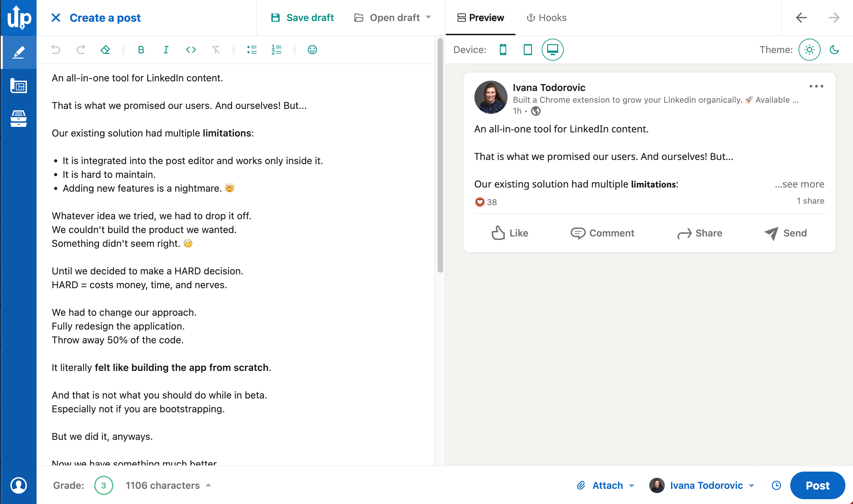Switch to the Hooks tab
The height and width of the screenshot is (504, 853).
tap(546, 18)
